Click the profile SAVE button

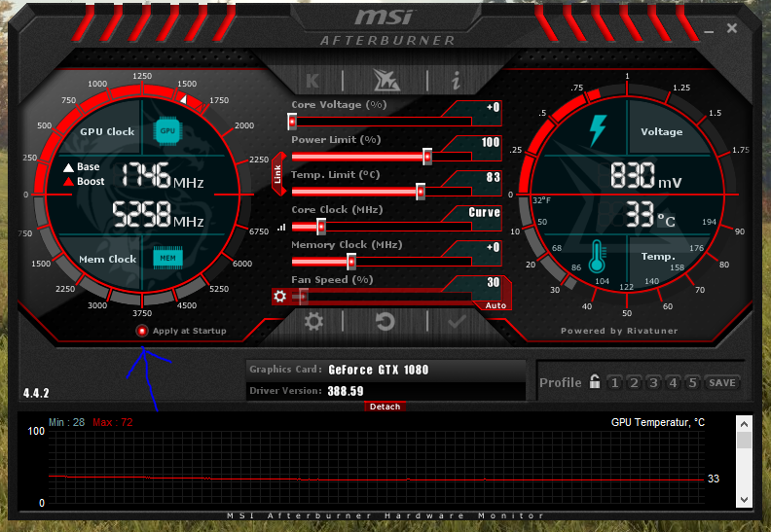click(721, 382)
